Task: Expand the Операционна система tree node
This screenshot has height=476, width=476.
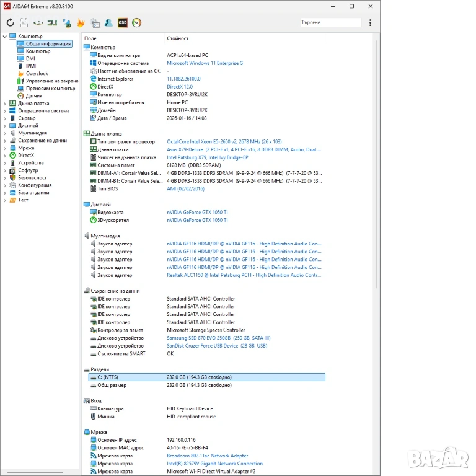Action: tap(5, 111)
